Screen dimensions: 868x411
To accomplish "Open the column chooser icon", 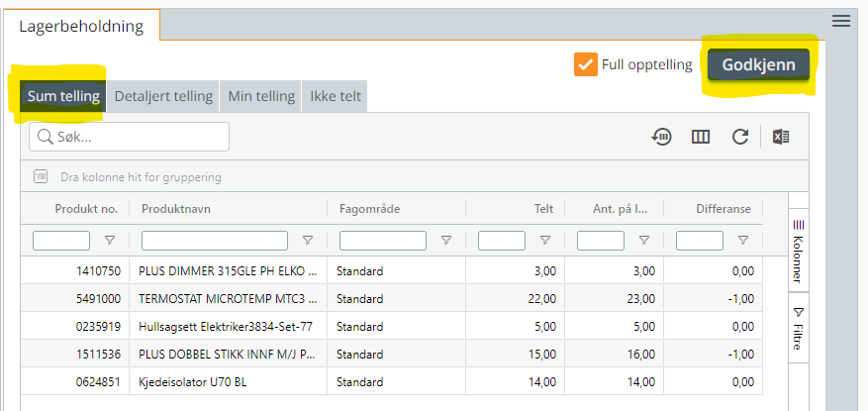I will click(x=701, y=137).
